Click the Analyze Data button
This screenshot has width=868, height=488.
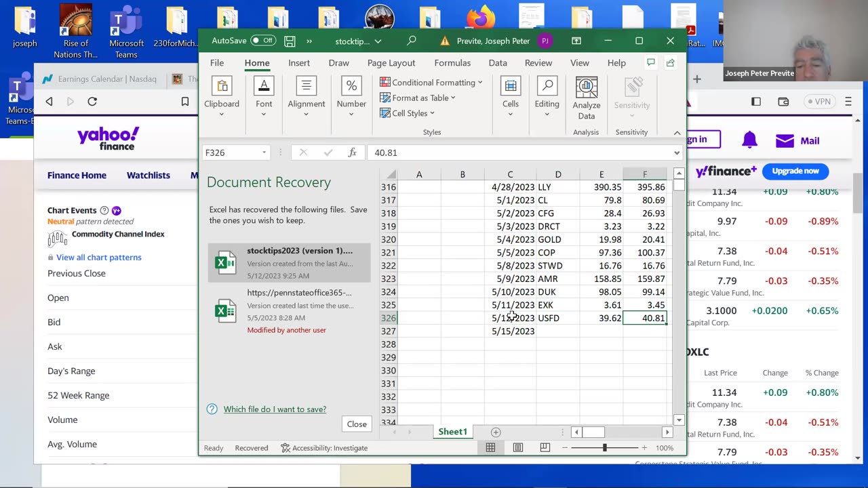[x=587, y=98]
